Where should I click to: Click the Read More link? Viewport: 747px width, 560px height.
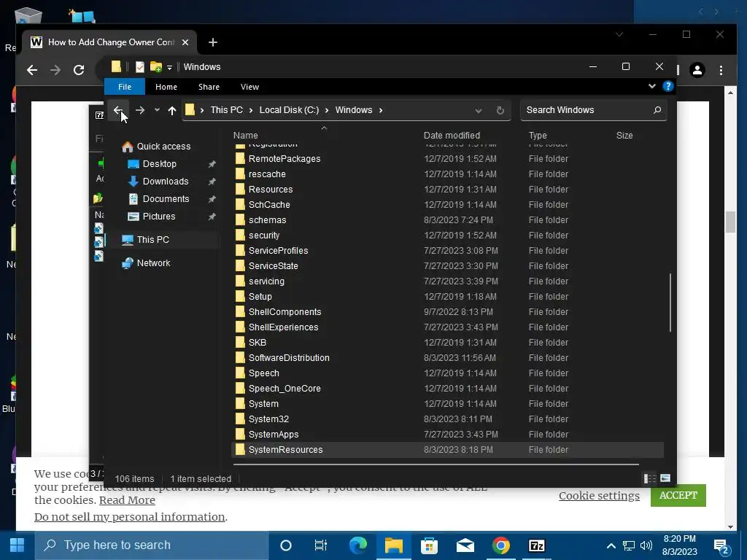(127, 500)
